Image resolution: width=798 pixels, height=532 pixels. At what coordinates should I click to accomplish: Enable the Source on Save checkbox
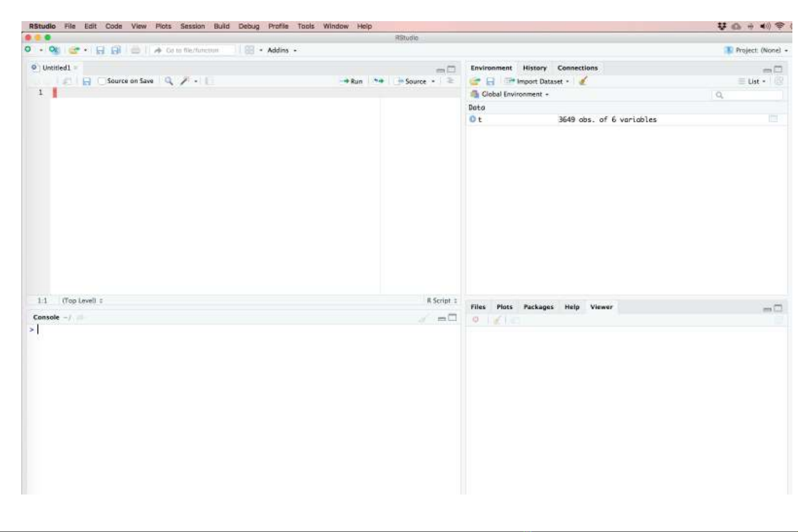coord(102,81)
